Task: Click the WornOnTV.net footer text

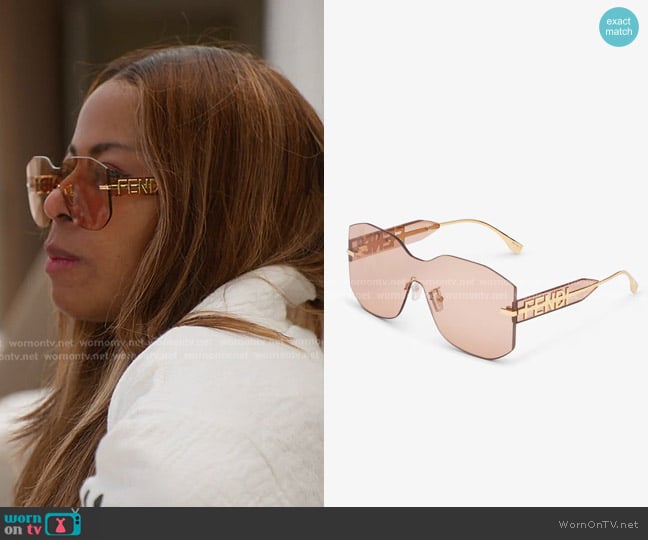Action: [598, 524]
